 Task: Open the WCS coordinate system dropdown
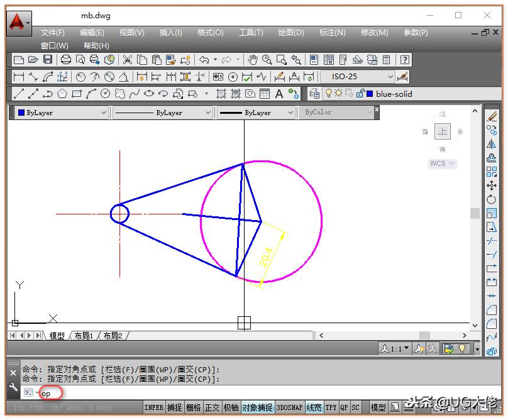(442, 163)
